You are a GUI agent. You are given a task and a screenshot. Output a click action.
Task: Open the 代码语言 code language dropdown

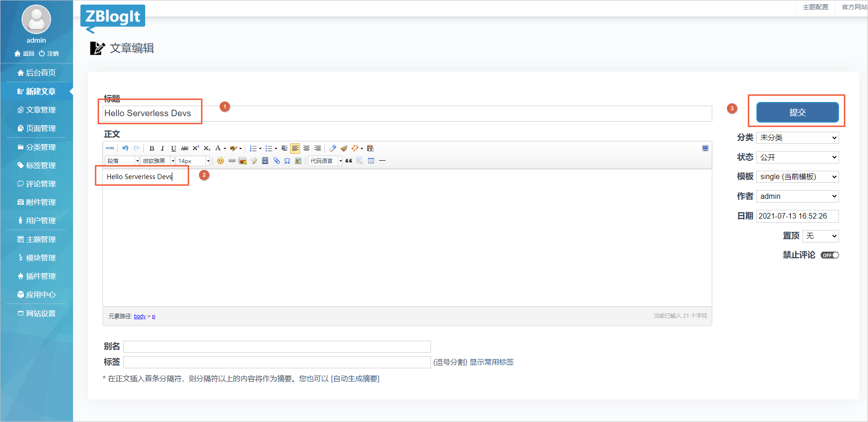pos(325,161)
